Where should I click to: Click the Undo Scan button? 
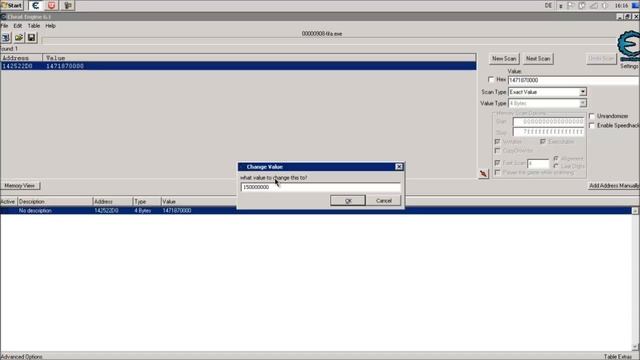pyautogui.click(x=601, y=59)
